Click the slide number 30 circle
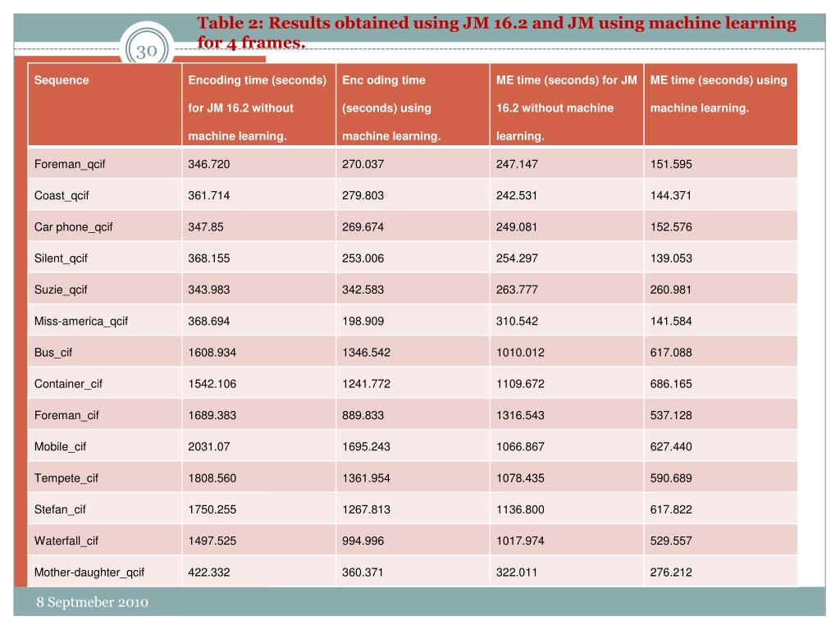840x630 pixels. [146, 49]
